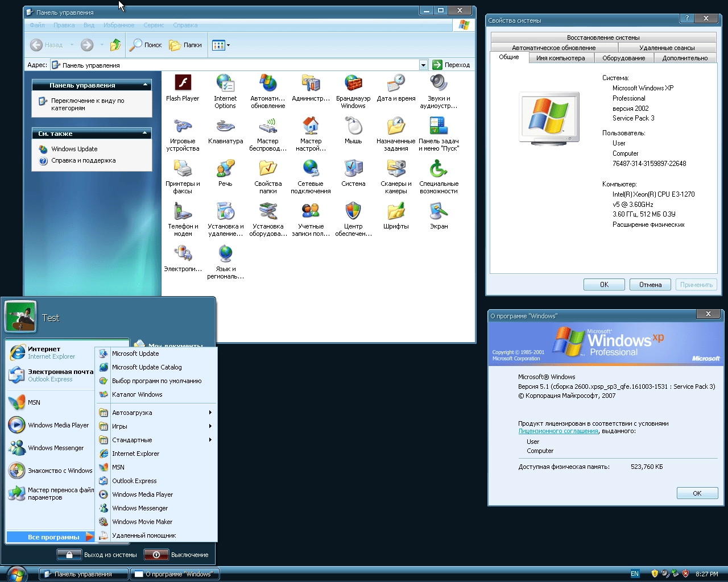Click Переход go button

[452, 65]
